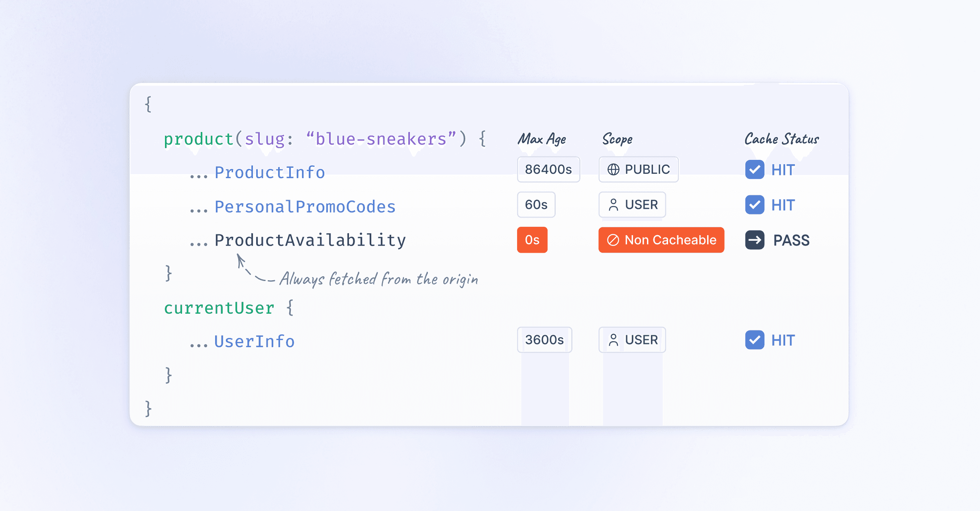Click the user icon beside PersonalPromoCodes scope
The height and width of the screenshot is (511, 980).
tap(613, 205)
